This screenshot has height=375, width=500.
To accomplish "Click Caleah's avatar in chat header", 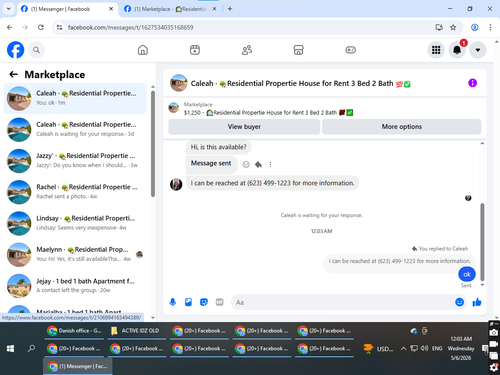I will [x=179, y=83].
